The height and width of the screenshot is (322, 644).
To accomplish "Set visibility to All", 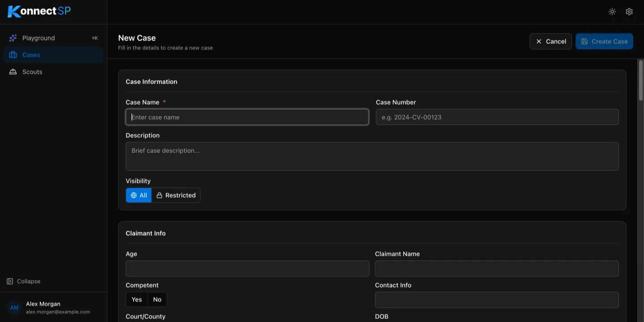I will pos(139,195).
